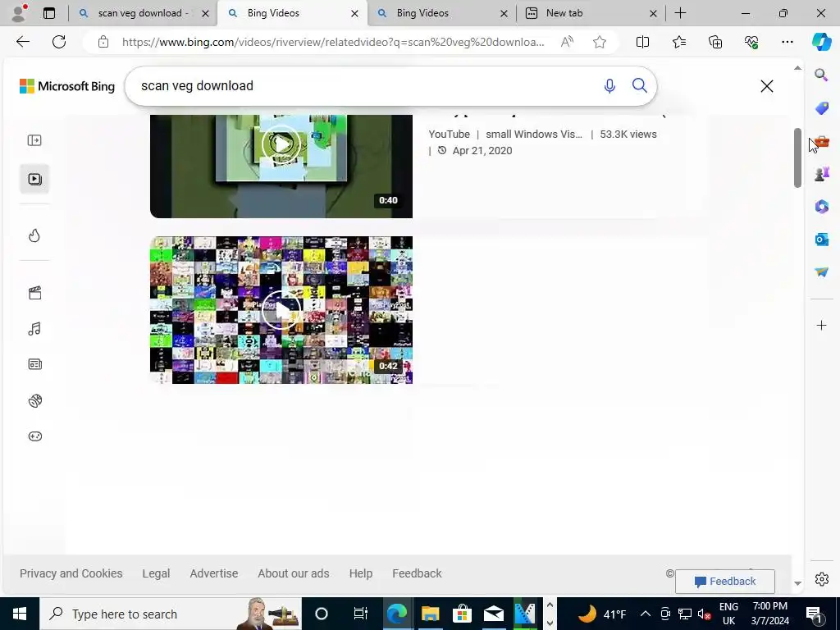The image size is (840, 630).
Task: Open music note sidebar icon
Action: point(34,328)
